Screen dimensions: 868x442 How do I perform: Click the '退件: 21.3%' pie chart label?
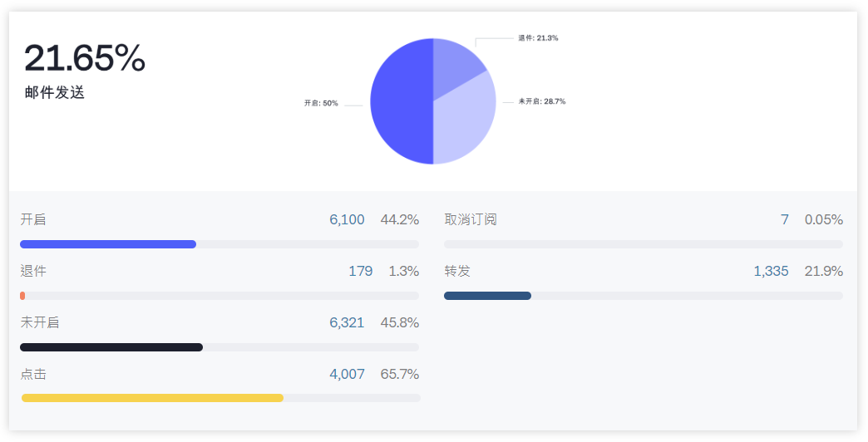coord(537,38)
